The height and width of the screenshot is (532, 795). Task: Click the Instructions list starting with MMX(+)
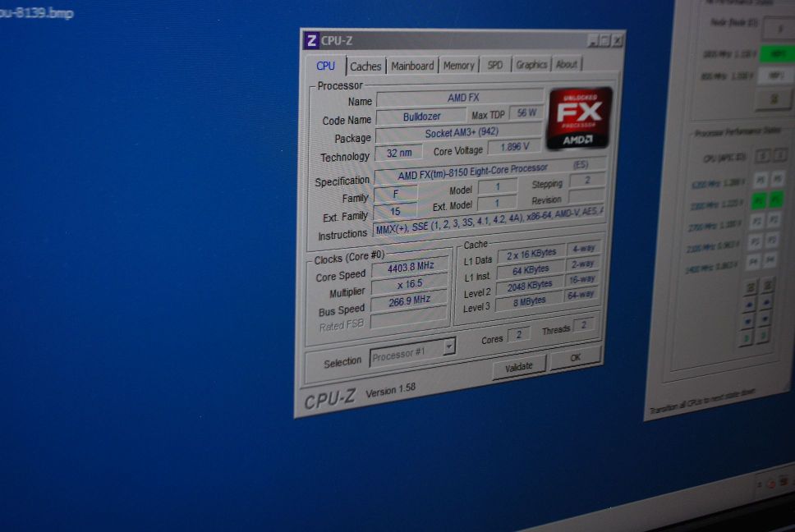pos(488,220)
